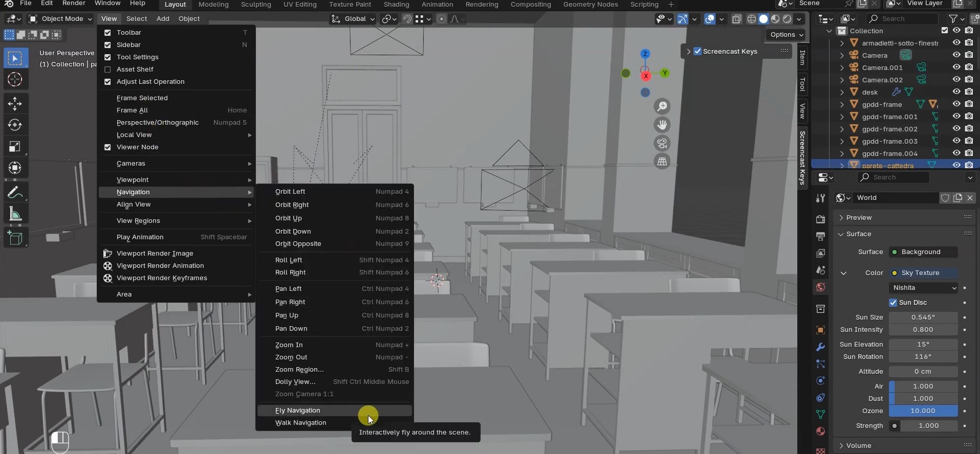Switch to the Shading workspace tab

pos(396,5)
